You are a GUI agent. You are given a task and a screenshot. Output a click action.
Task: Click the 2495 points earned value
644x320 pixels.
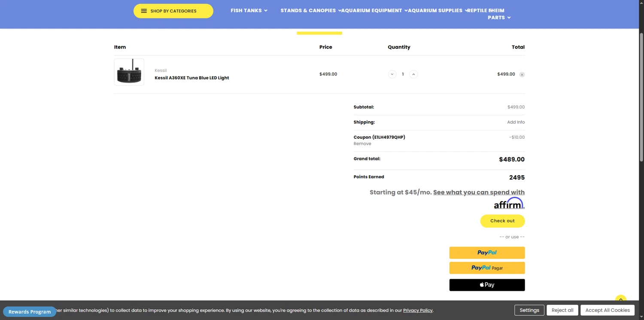pos(517,177)
